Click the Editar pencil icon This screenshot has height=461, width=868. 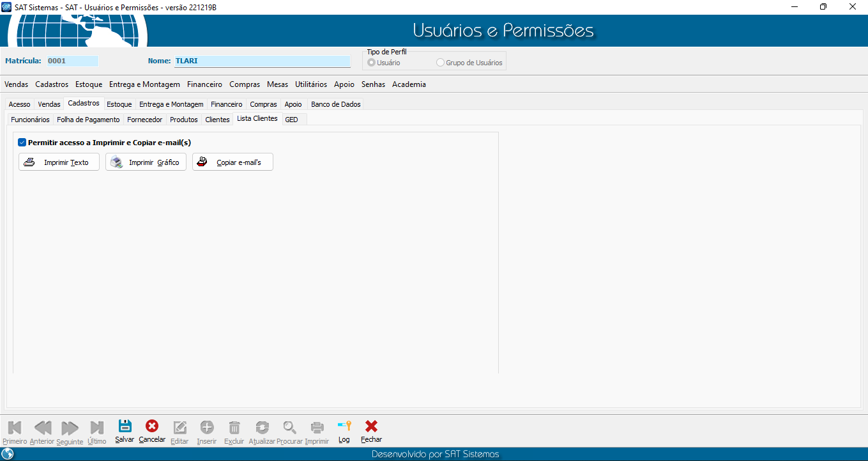(180, 427)
